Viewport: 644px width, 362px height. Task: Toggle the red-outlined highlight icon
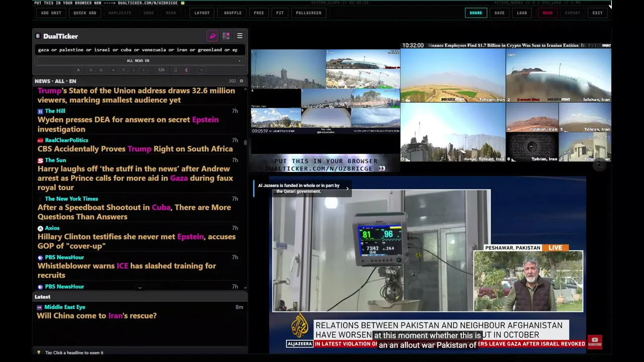click(186, 70)
